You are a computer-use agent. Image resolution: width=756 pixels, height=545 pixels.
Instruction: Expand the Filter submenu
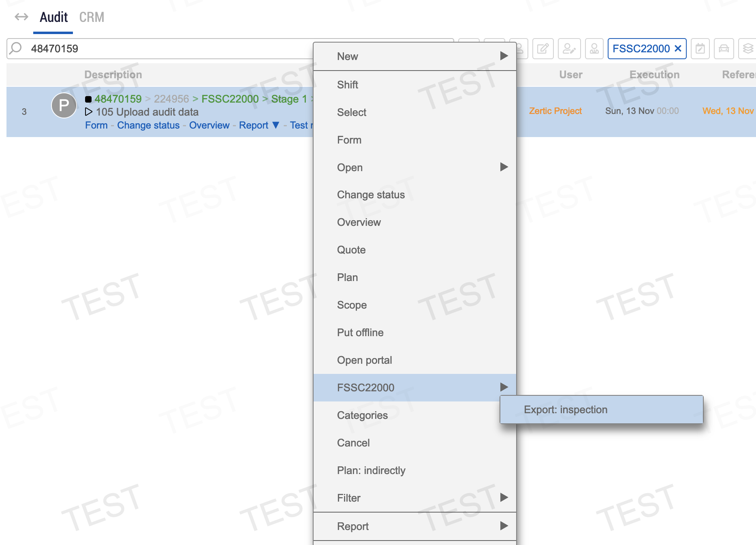[x=504, y=498]
